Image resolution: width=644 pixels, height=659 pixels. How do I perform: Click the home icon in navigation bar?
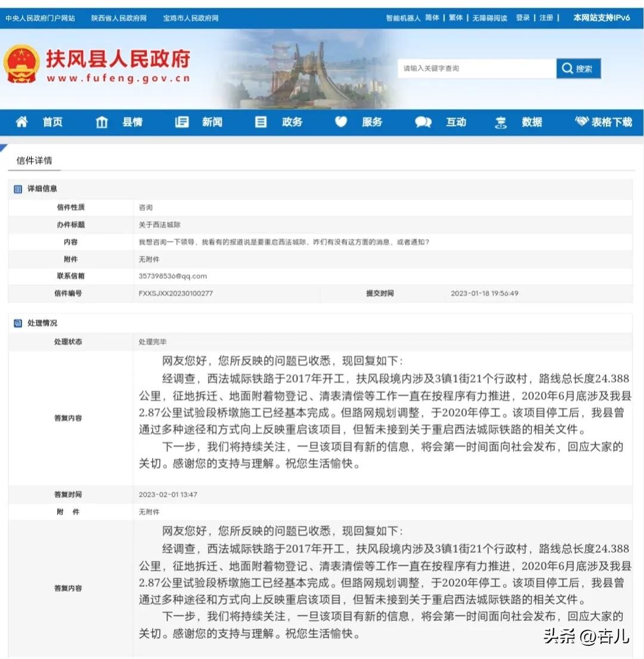coord(22,122)
